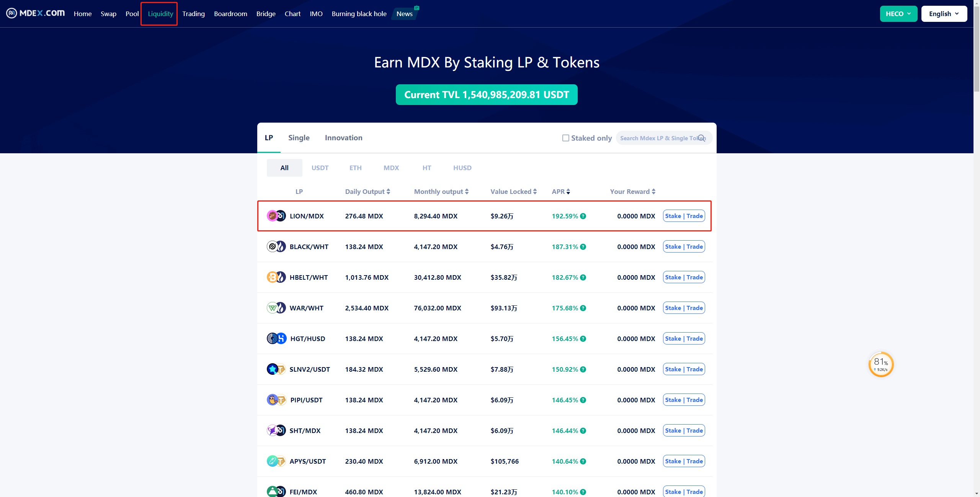Click the News notification badge icon
980x497 pixels.
point(416,8)
